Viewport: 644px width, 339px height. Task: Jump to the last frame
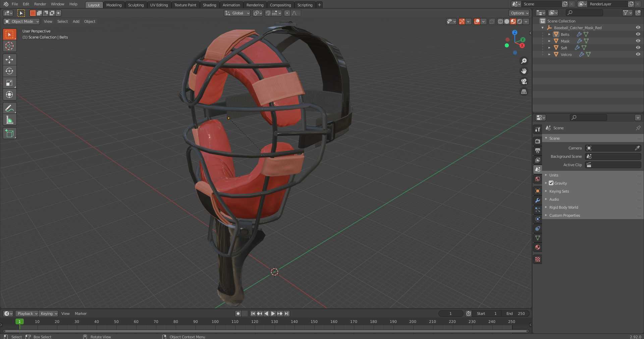pyautogui.click(x=286, y=314)
